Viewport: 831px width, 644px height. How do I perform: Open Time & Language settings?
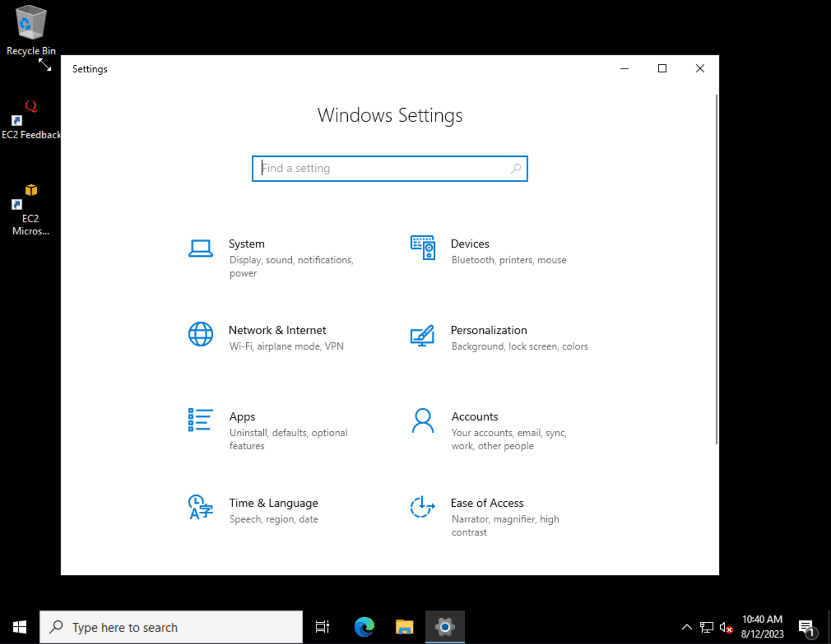coord(273,502)
